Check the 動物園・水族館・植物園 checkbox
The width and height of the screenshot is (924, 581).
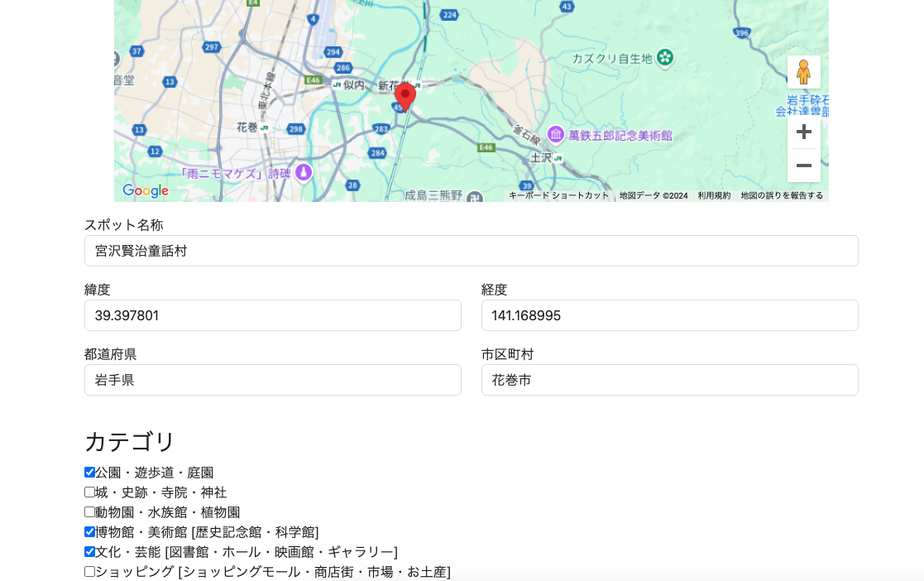pos(89,512)
